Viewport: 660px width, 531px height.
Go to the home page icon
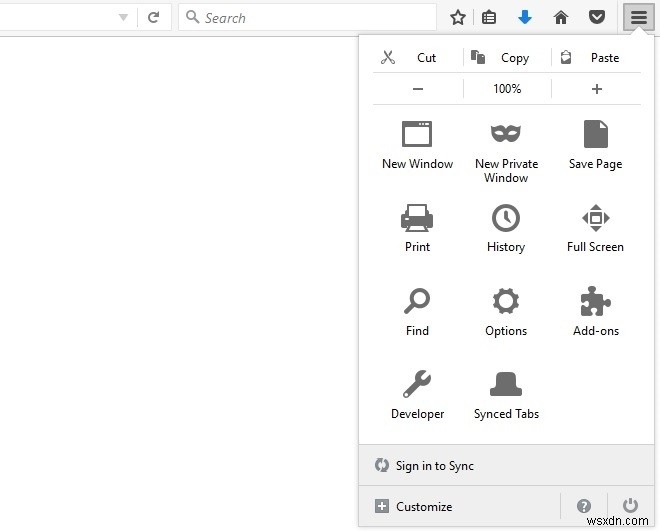point(561,17)
